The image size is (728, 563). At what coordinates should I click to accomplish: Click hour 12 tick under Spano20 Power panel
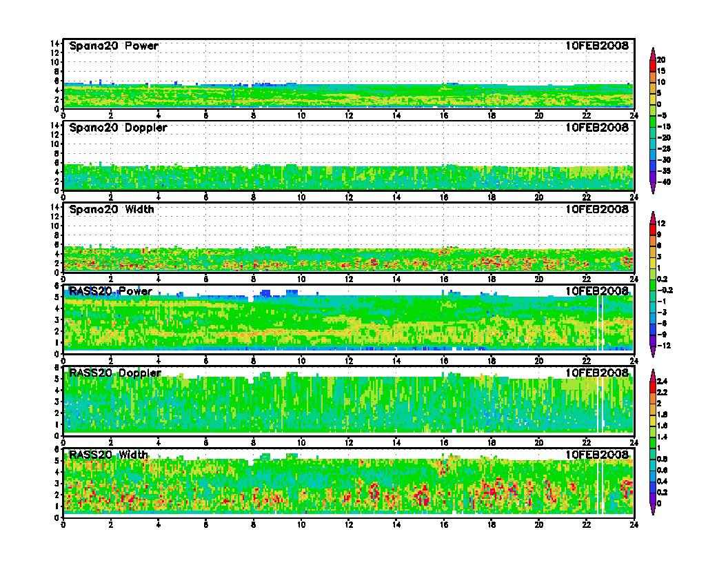point(349,115)
